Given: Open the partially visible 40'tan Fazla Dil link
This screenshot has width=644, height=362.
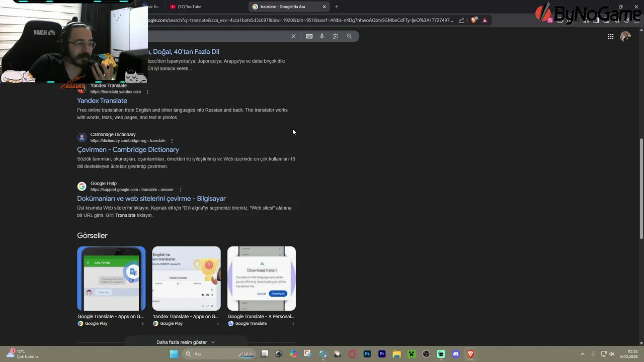Looking at the screenshot, I should tap(183, 52).
